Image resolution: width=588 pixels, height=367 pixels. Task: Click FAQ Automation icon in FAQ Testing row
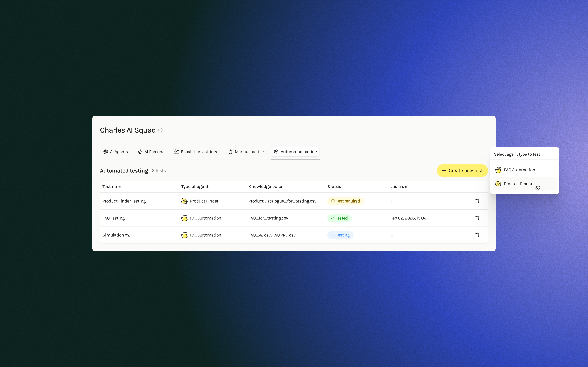pos(184,218)
